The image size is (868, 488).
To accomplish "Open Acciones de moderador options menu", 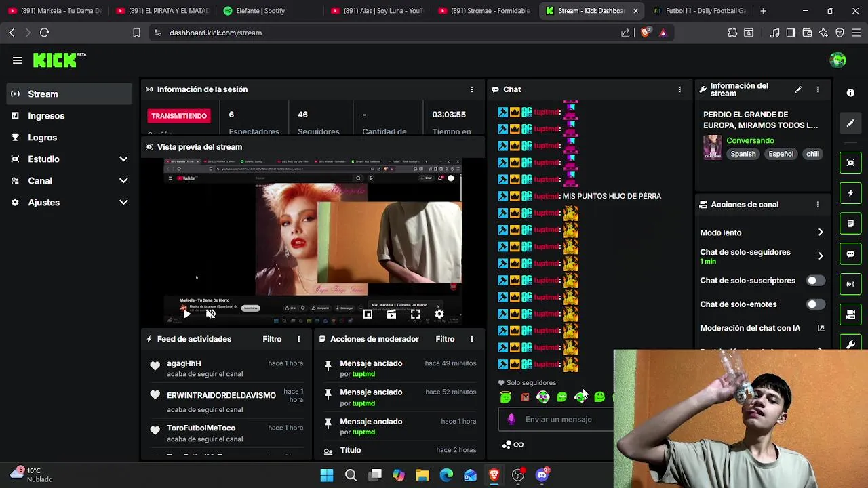I will coord(472,339).
